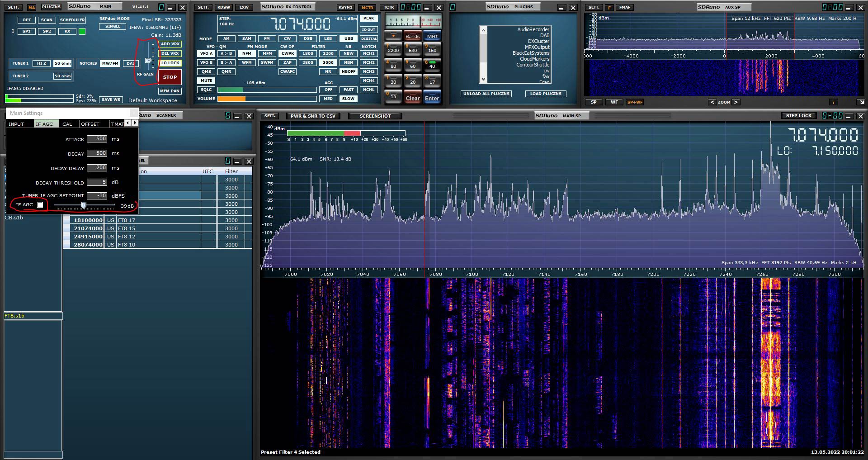Toggle the SP2 spectrum button
This screenshot has width=868, height=460.
(x=47, y=31)
